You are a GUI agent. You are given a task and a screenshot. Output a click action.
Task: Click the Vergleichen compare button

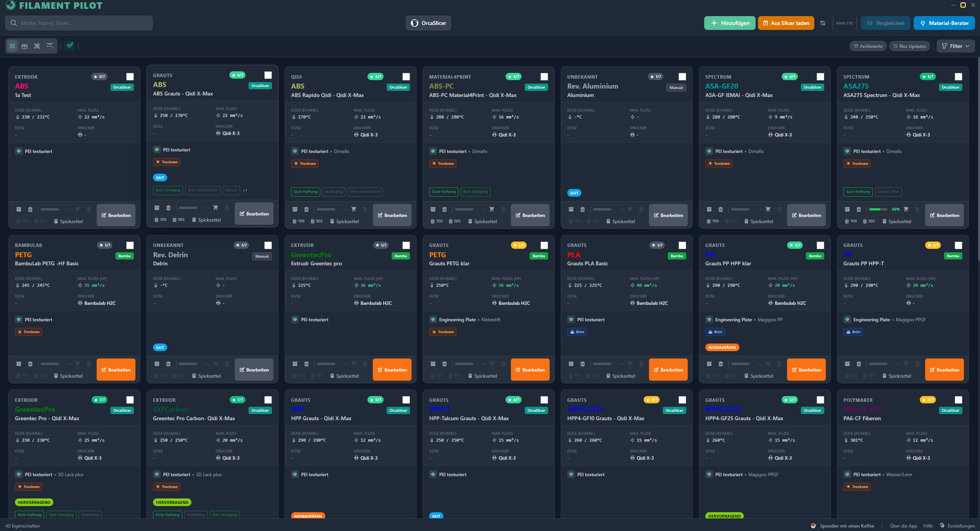tap(885, 23)
